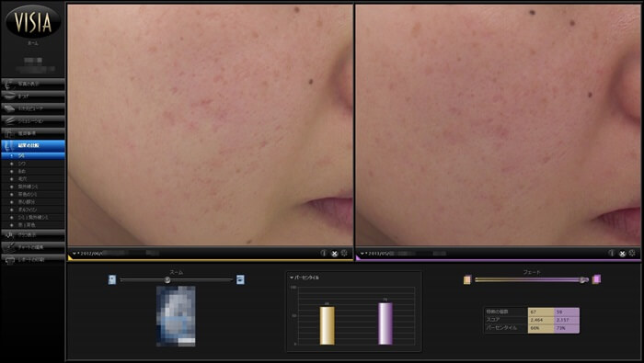Expand the パーセンタイル chart dropdown
Viewport: 644px width, 363px height.
(x=305, y=278)
